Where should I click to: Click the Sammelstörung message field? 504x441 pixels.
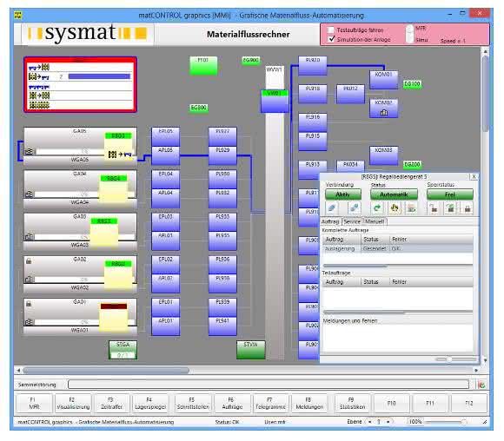click(269, 385)
